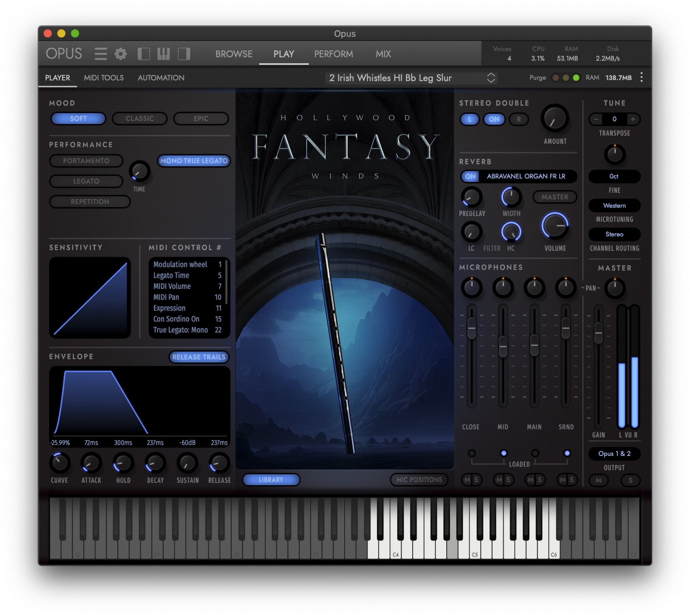The width and height of the screenshot is (690, 616).
Task: Select the Classic mood
Action: tap(140, 119)
